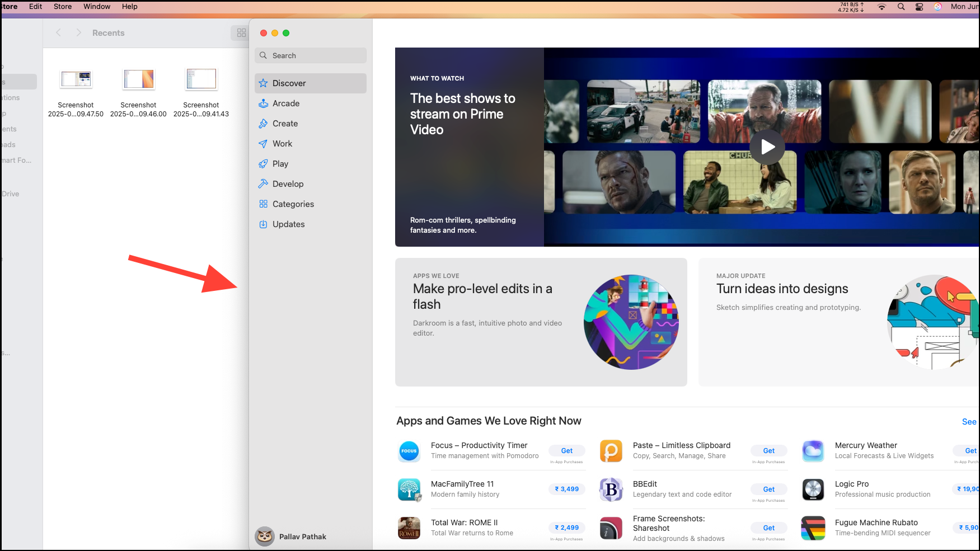Image resolution: width=980 pixels, height=551 pixels.
Task: Get Paste – Limitless Clipboard app
Action: [769, 451]
